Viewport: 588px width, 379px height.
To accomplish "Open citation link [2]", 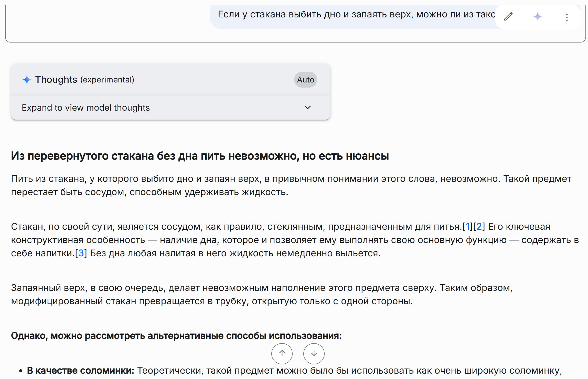I will pyautogui.click(x=479, y=227).
